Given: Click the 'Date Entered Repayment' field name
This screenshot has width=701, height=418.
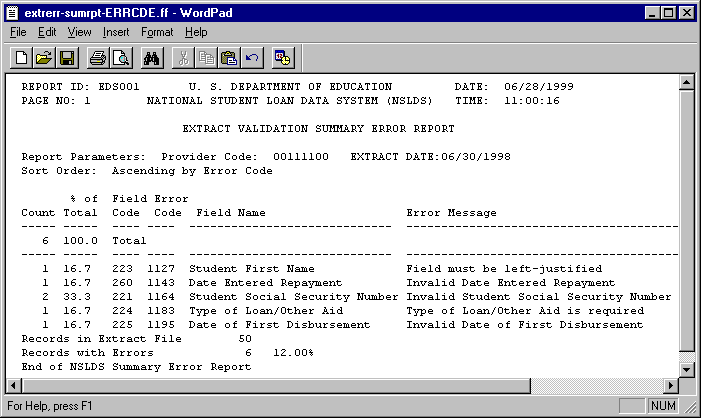Looking at the screenshot, I should click(x=266, y=283).
